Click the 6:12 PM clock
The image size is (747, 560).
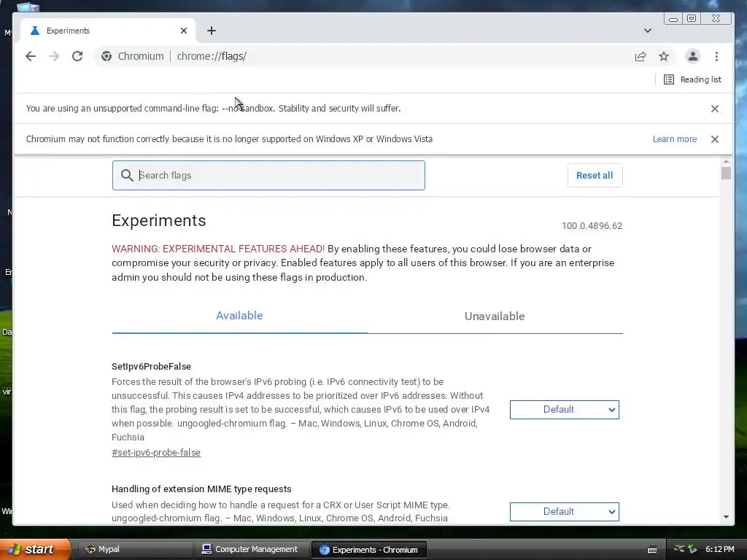720,549
